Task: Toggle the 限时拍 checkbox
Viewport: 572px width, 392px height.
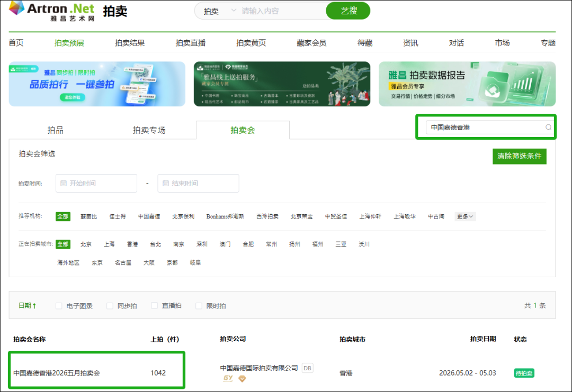Action: click(x=199, y=306)
